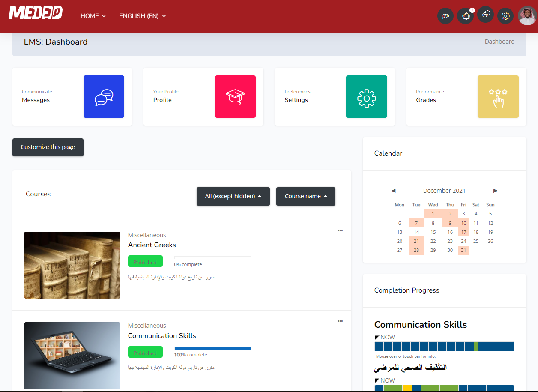538x392 pixels.
Task: Open the Communication Skills course options menu
Action: click(340, 321)
